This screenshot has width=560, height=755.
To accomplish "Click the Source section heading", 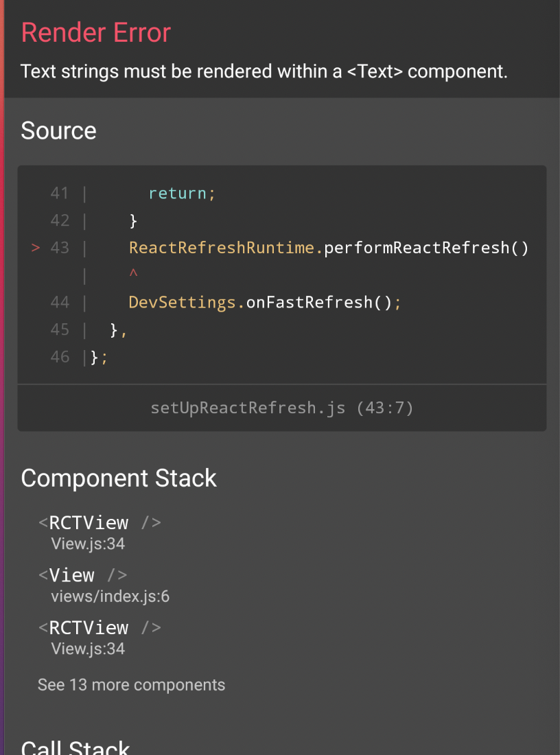I will 58,130.
